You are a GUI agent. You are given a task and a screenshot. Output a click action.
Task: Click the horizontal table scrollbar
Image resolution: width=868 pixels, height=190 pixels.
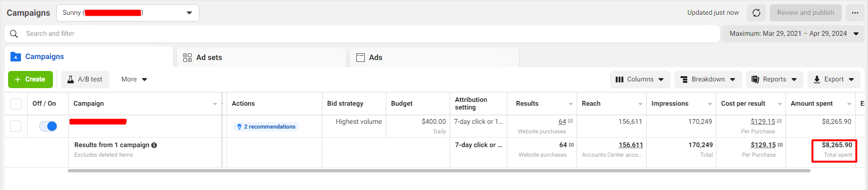[439, 170]
